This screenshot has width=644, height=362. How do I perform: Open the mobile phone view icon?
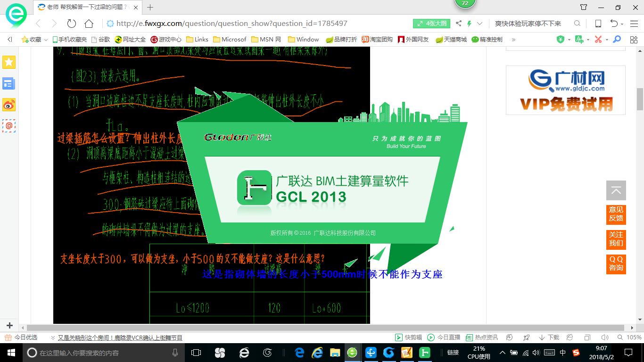tap(598, 24)
